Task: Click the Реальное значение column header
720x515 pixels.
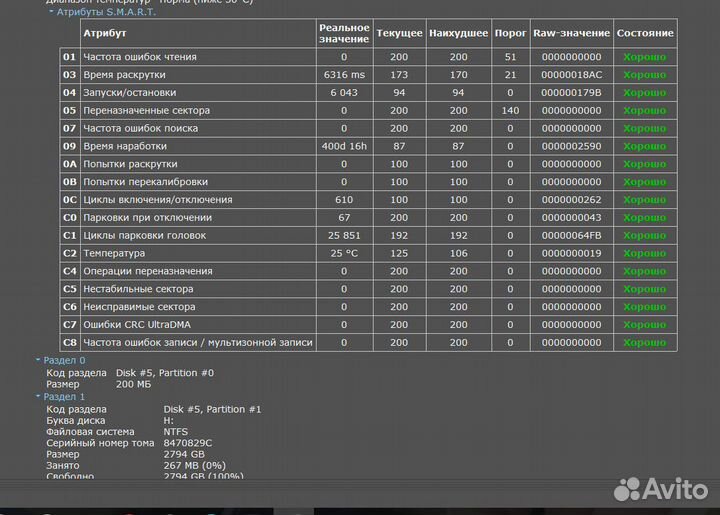Action: (x=344, y=33)
